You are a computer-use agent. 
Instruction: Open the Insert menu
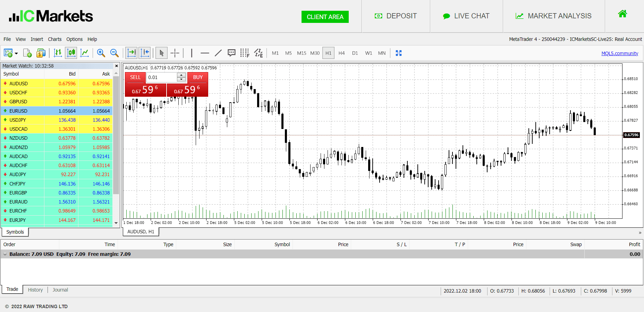pos(37,39)
